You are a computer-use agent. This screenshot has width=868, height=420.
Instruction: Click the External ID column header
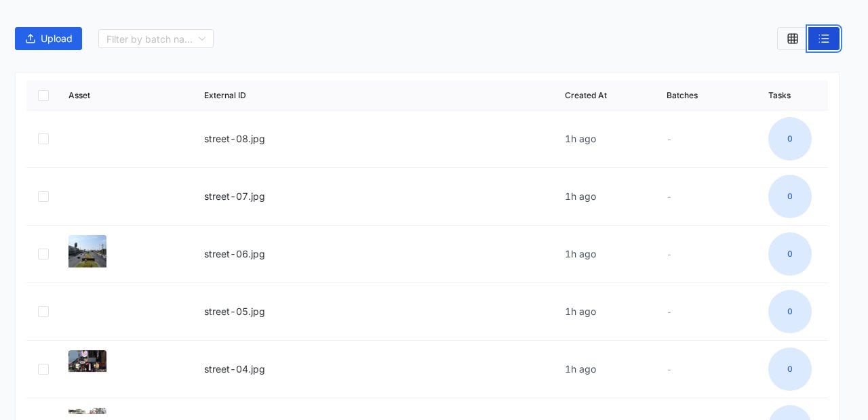coord(225,96)
